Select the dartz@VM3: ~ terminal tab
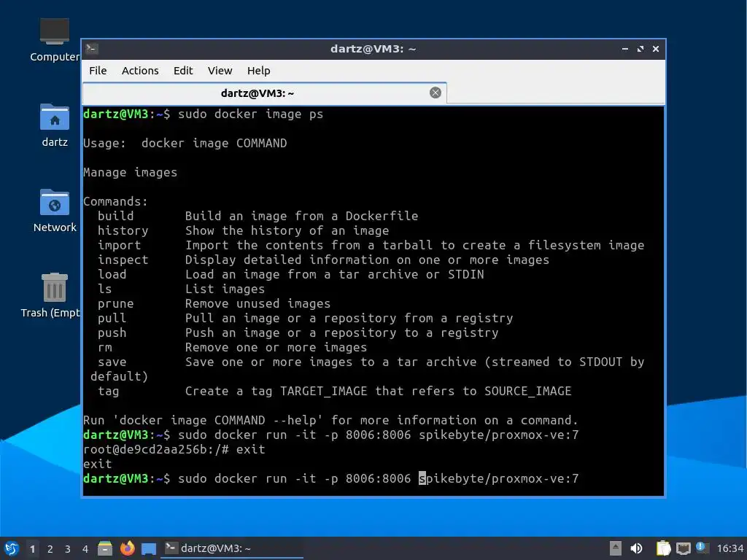This screenshot has height=560, width=747. (264, 93)
